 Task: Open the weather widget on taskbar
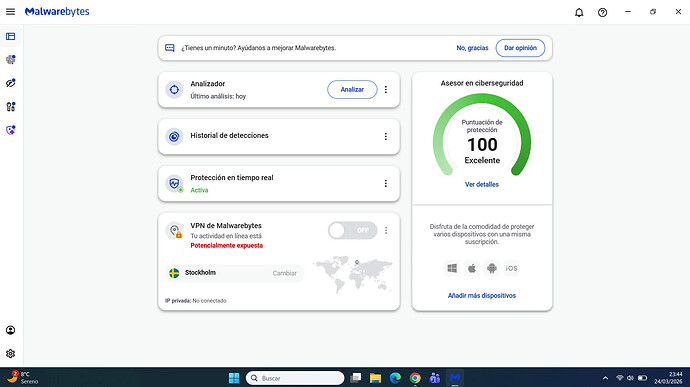pyautogui.click(x=23, y=378)
